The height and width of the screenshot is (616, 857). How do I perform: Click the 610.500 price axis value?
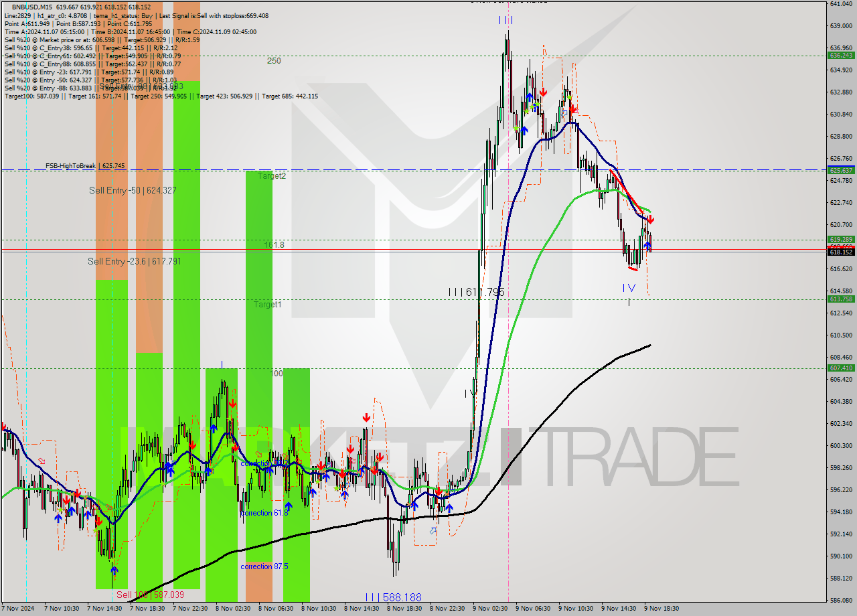click(840, 335)
